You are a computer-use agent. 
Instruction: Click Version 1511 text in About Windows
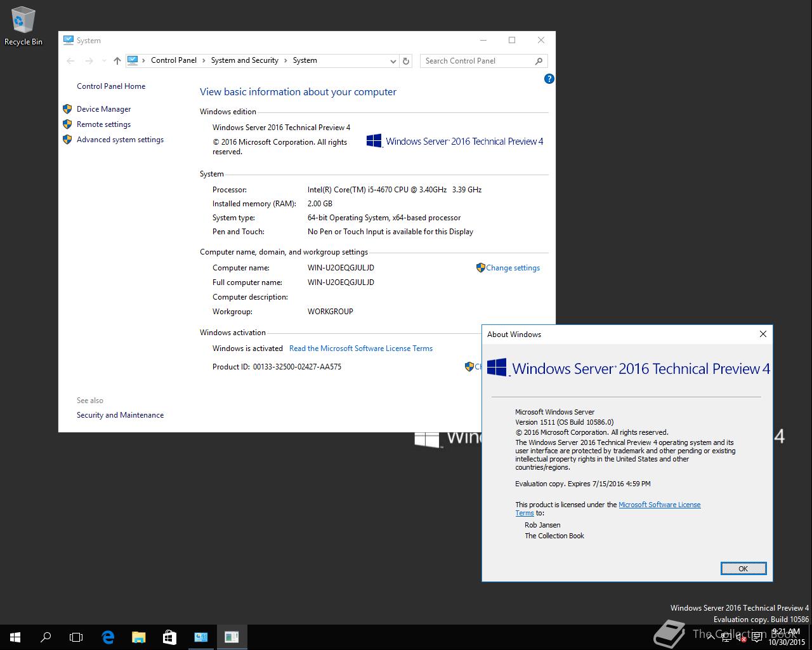tap(565, 422)
